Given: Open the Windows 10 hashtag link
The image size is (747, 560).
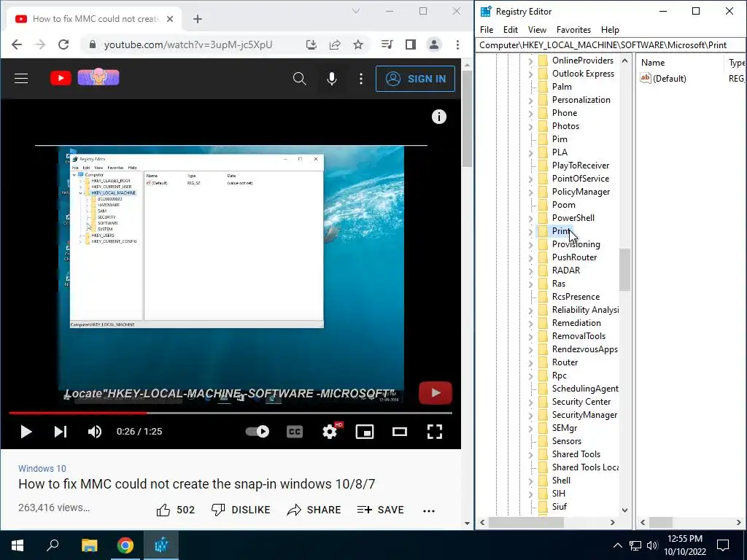Looking at the screenshot, I should pos(42,469).
